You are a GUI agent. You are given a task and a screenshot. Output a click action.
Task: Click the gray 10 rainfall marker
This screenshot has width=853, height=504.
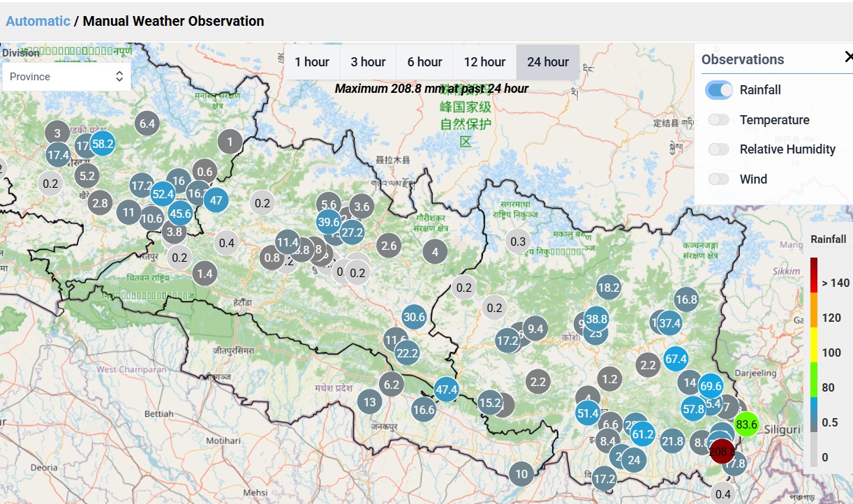point(521,474)
